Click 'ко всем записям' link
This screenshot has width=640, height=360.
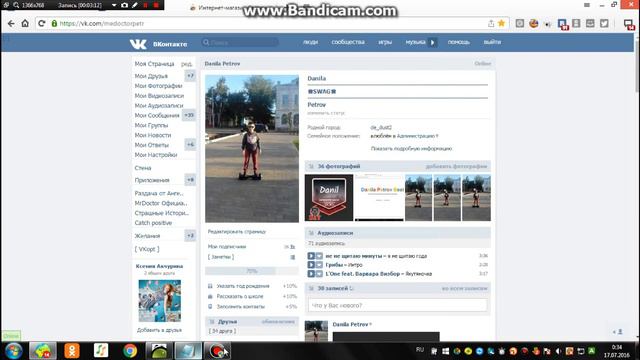click(x=464, y=289)
